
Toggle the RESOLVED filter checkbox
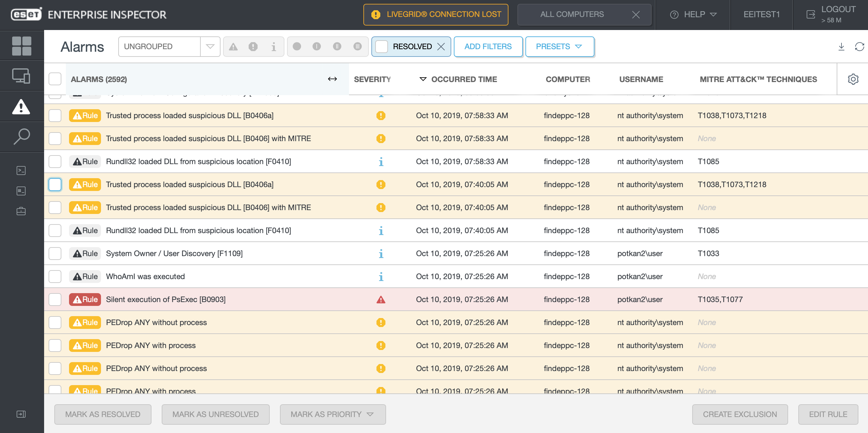coord(382,47)
